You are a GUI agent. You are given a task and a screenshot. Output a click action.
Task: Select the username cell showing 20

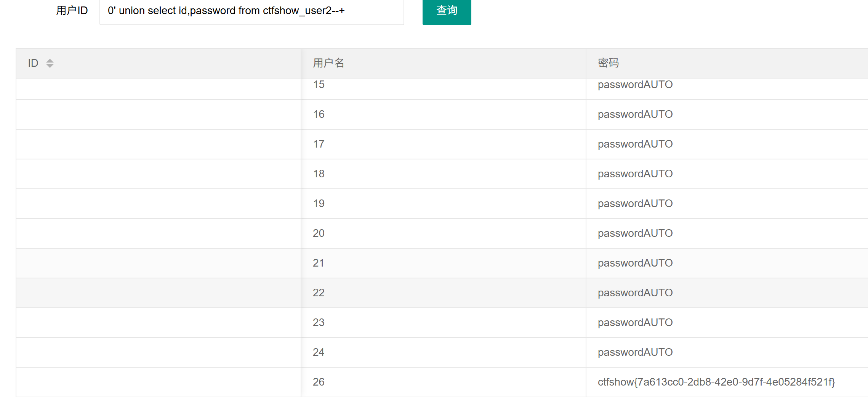coord(443,233)
